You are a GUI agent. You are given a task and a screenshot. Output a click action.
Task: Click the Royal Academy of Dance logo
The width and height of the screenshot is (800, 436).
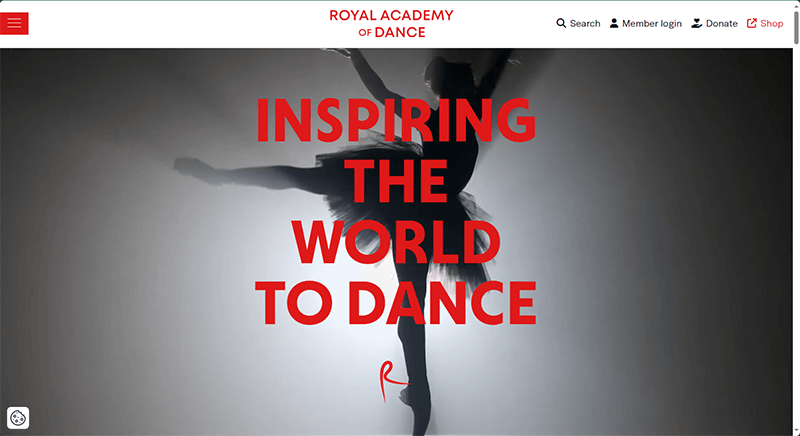click(x=391, y=23)
